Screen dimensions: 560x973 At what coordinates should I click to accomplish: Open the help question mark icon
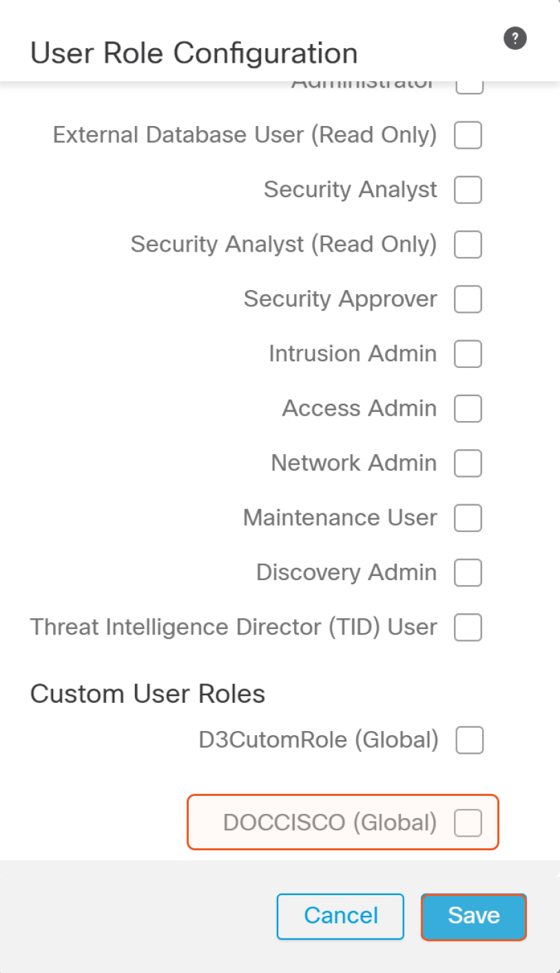[515, 39]
